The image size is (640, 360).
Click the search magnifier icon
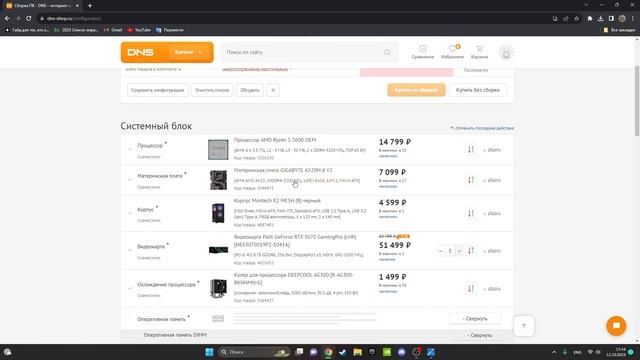387,52
